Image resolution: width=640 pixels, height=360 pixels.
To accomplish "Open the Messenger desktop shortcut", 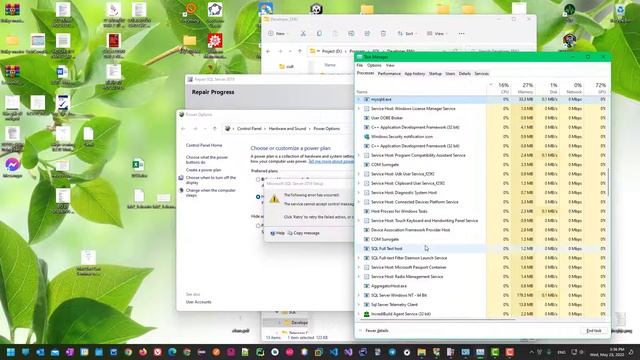I will 12,167.
